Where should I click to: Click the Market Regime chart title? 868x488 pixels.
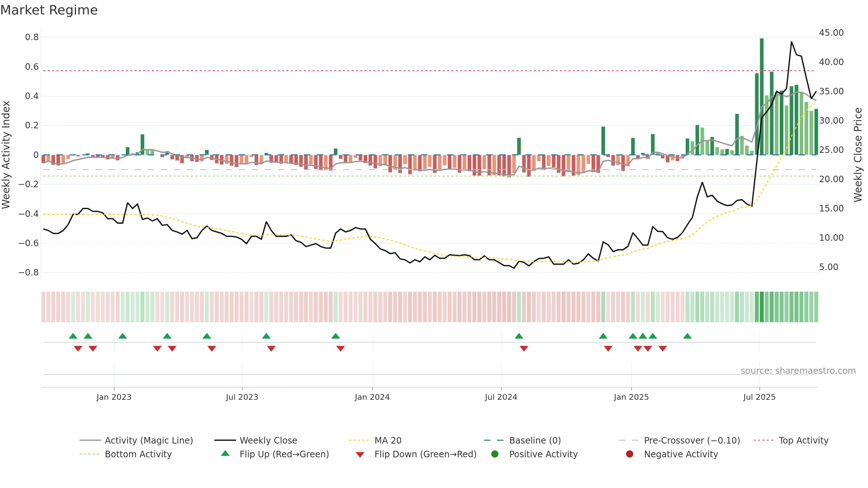tap(49, 10)
